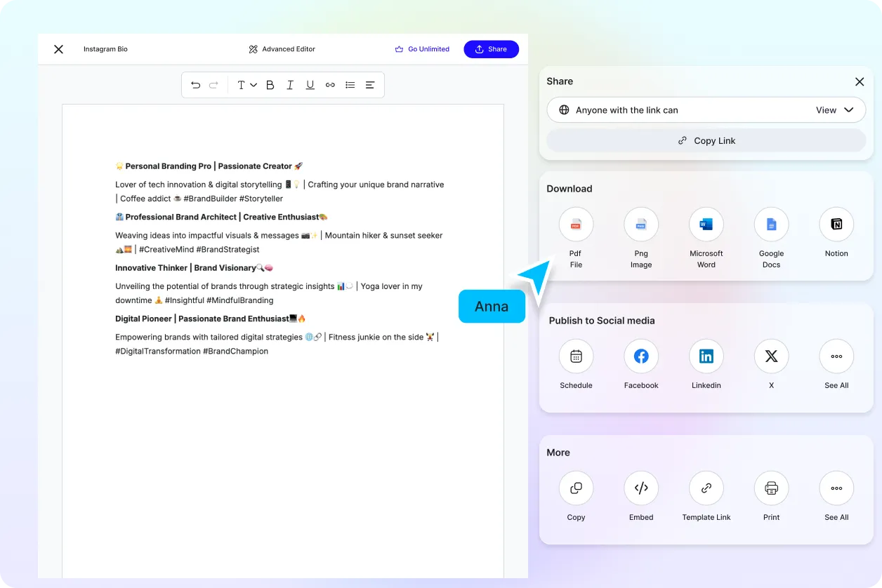Export the bio to Google Docs

[771, 235]
